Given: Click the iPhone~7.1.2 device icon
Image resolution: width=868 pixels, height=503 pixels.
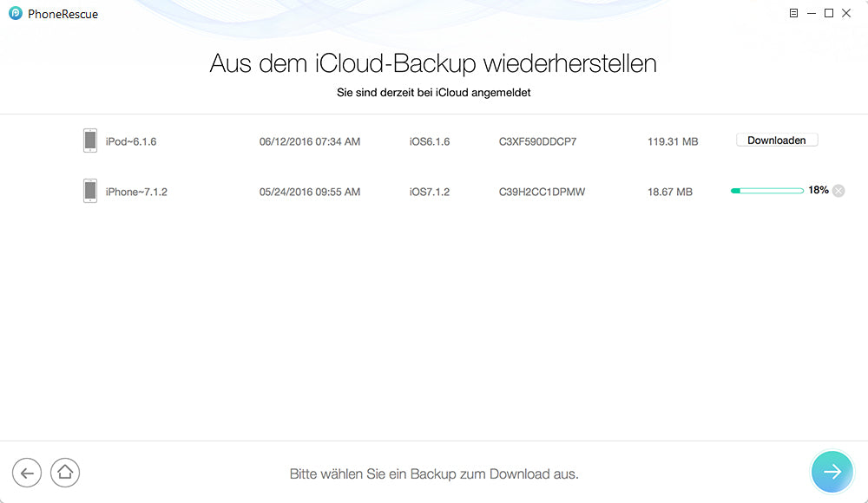Looking at the screenshot, I should [x=89, y=191].
